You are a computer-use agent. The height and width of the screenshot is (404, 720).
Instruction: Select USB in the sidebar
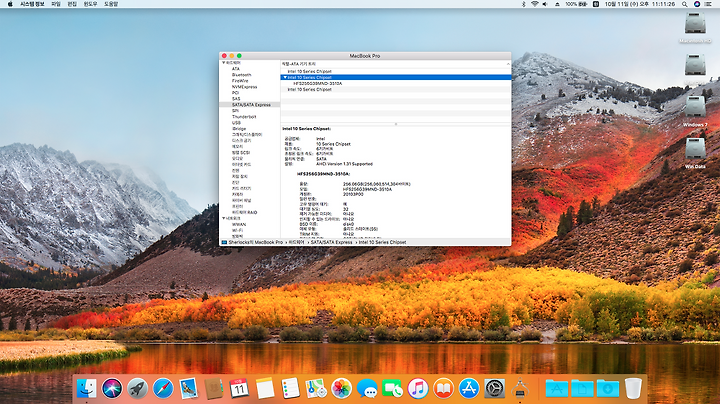(236, 123)
